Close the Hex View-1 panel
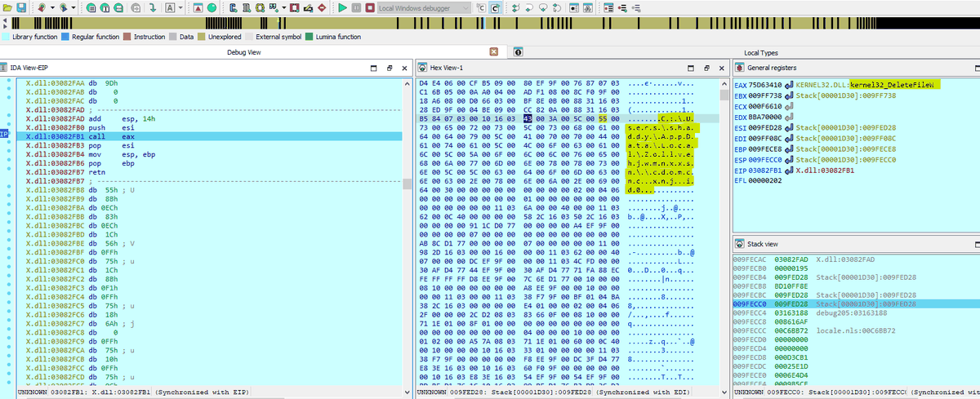Screen dimensions: 980x399 pos(722,68)
